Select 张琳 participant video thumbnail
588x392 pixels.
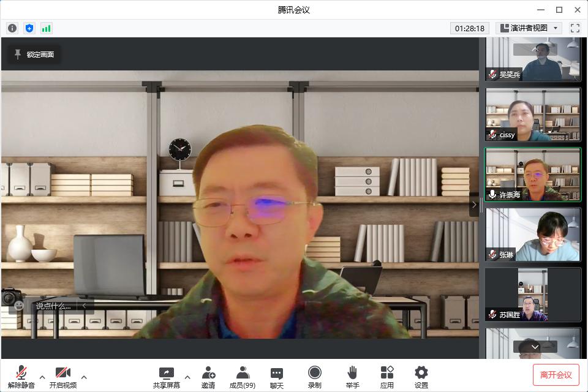coord(533,235)
